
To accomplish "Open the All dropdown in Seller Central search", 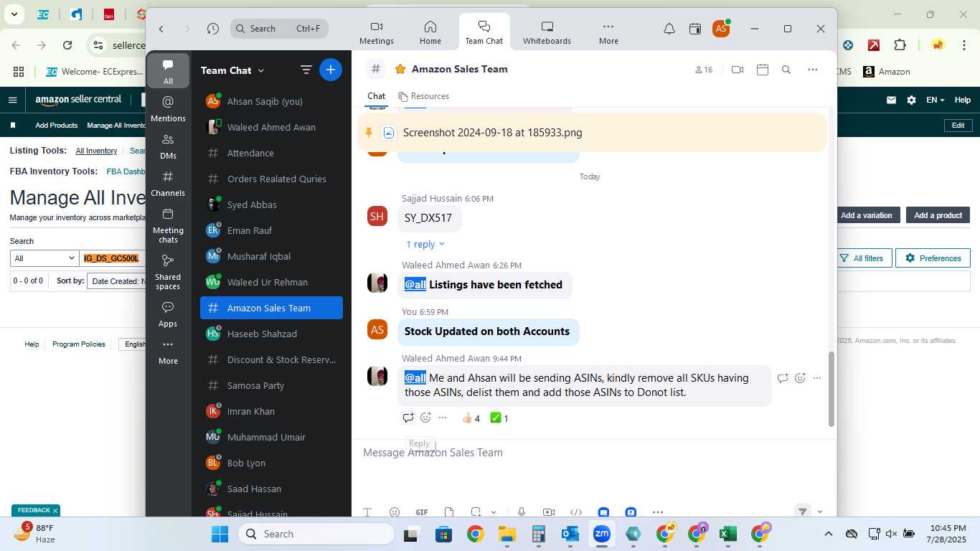I will click(44, 258).
